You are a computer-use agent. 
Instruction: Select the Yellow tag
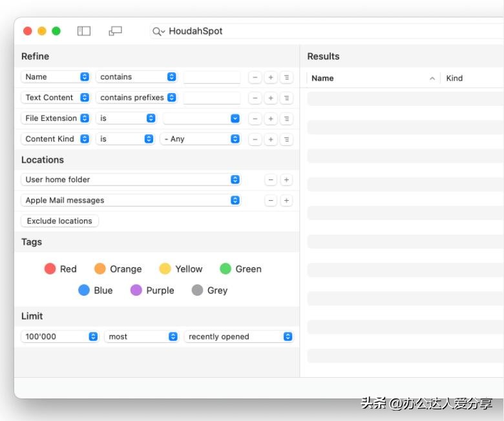[x=181, y=269]
